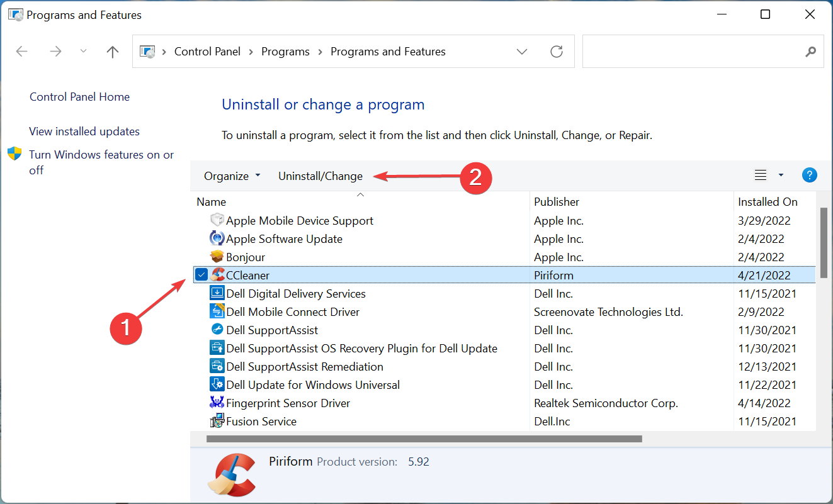Click the Forward navigation arrow
The width and height of the screenshot is (833, 504).
[55, 52]
